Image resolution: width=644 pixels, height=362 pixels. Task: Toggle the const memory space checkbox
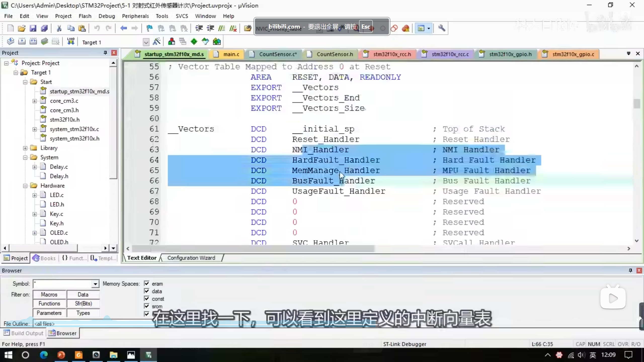click(147, 299)
